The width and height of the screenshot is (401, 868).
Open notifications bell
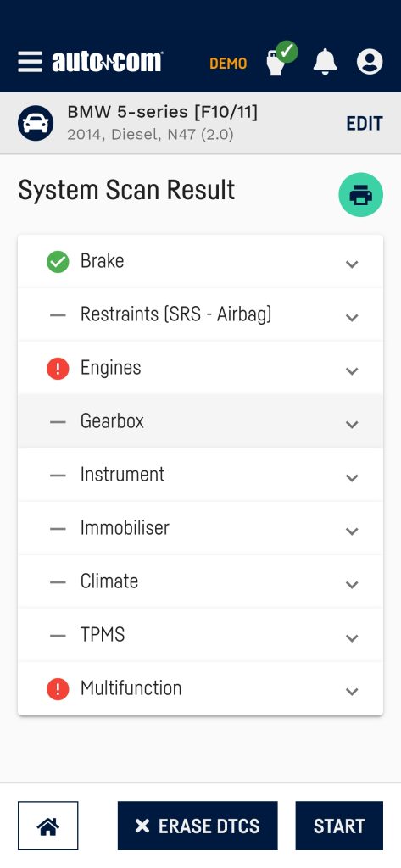click(325, 61)
